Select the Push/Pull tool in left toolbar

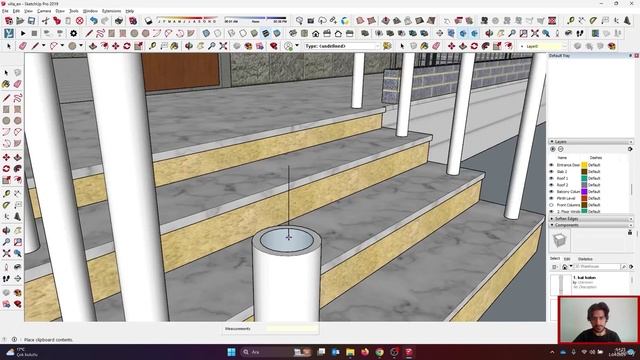[17, 158]
